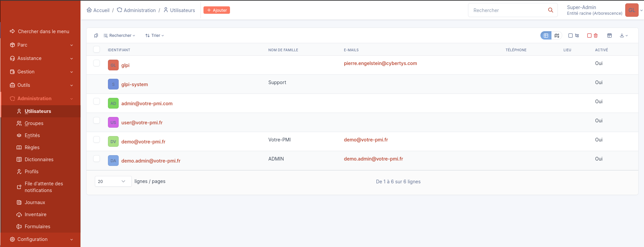Click the home icon in breadcrumb
The image size is (644, 247).
point(89,10)
